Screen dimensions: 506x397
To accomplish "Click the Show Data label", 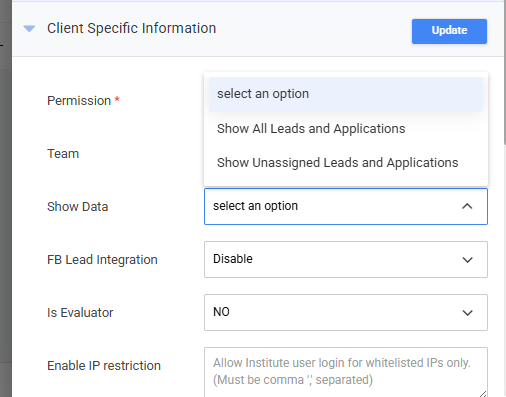I will (x=77, y=207).
